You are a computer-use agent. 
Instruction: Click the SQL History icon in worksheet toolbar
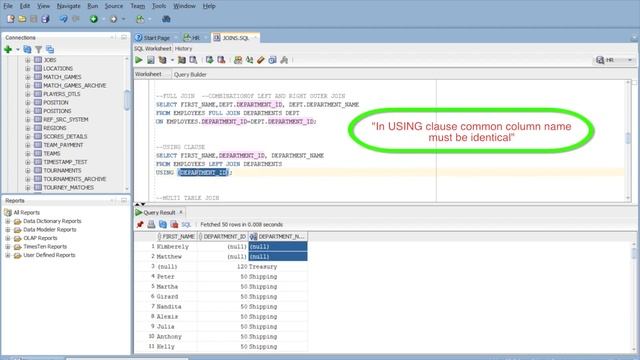pos(273,60)
